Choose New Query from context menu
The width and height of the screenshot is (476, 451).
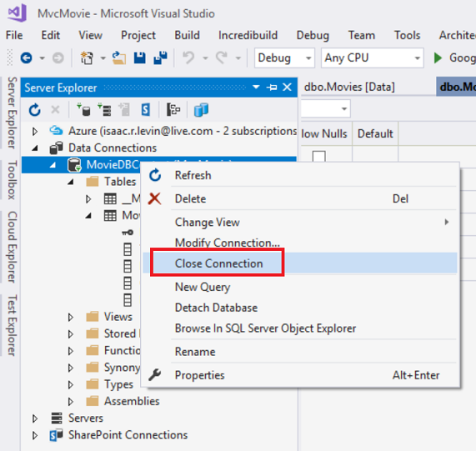300,287
